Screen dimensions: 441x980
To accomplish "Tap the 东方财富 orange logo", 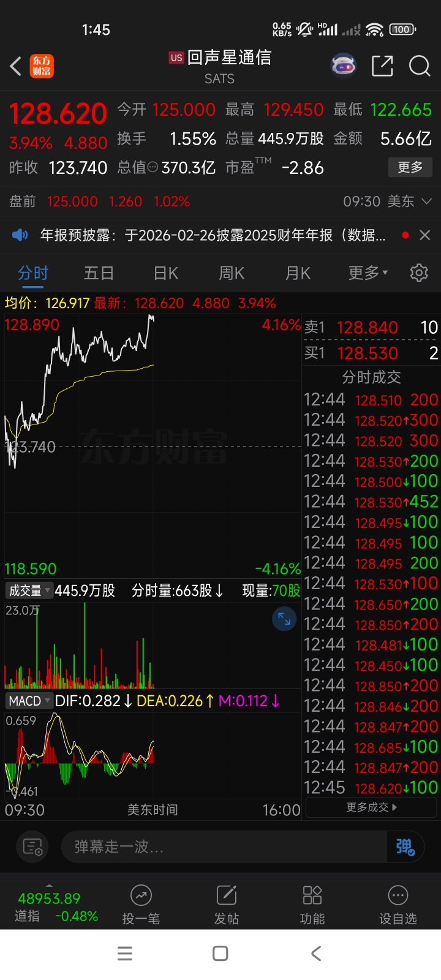I will pyautogui.click(x=42, y=66).
